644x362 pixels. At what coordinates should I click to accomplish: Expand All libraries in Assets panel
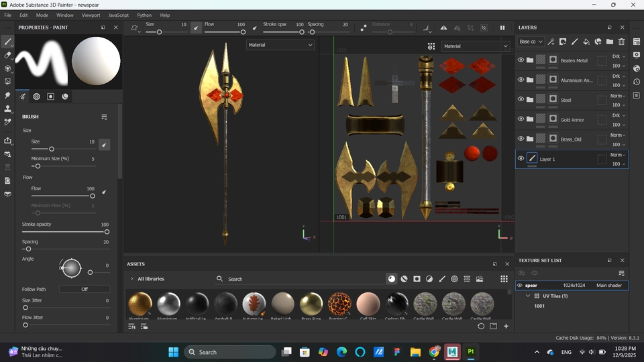131,279
